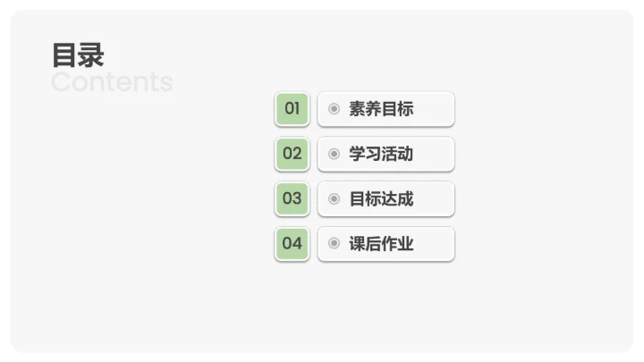Open the 素养目标 section label
The width and height of the screenshot is (644, 362).
pyautogui.click(x=381, y=109)
